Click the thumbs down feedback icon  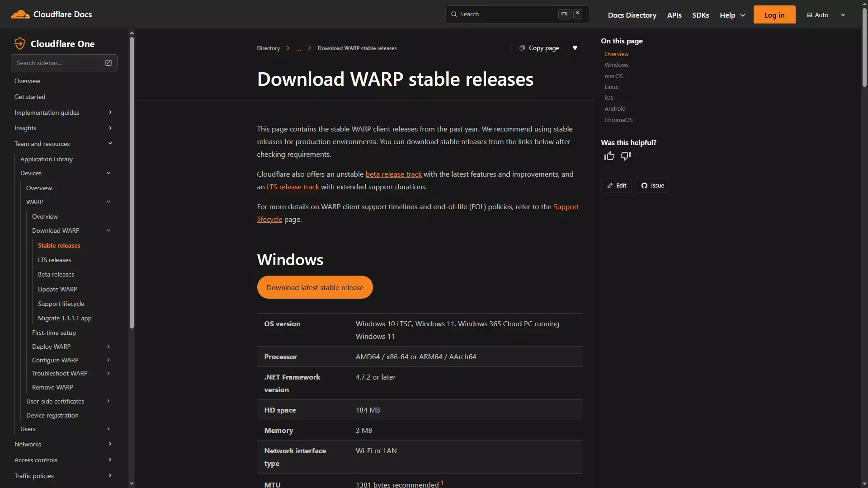point(626,156)
